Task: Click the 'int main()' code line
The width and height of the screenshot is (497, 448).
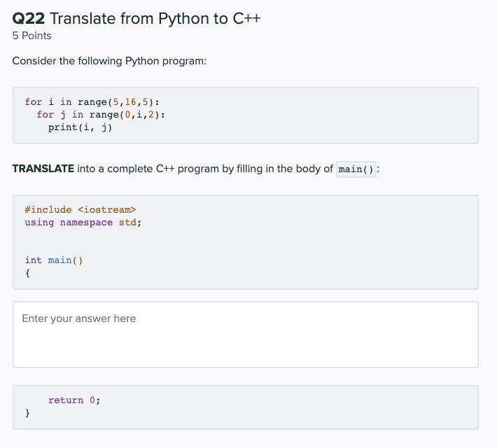Action: point(54,260)
